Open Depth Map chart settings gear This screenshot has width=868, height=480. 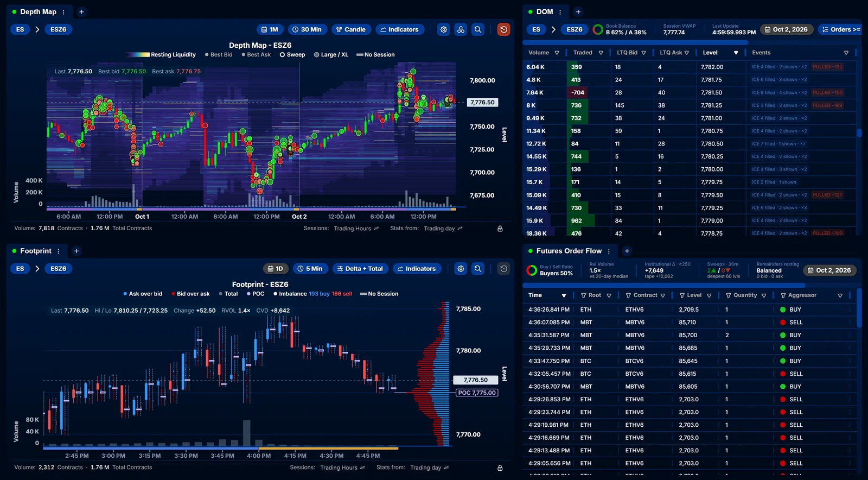coord(444,29)
